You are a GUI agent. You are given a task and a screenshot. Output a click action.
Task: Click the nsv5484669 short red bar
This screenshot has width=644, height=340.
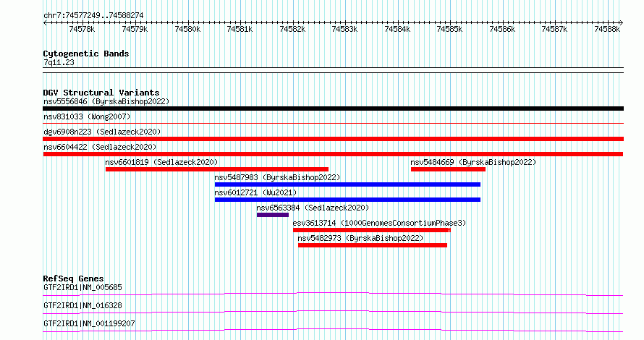tap(448, 169)
